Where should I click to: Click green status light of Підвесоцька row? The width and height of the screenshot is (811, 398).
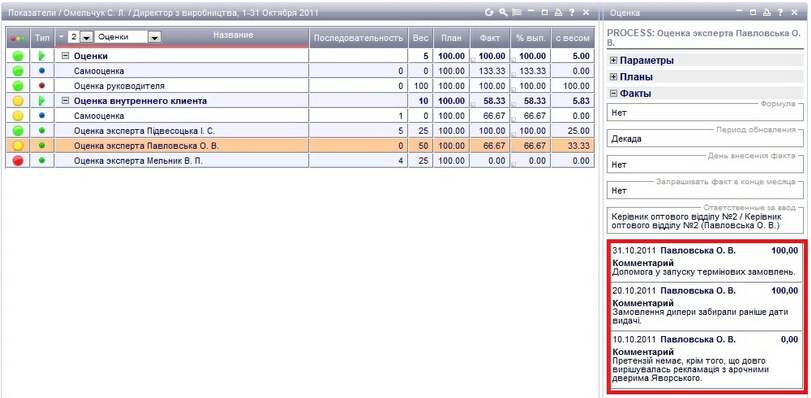pyautogui.click(x=18, y=131)
